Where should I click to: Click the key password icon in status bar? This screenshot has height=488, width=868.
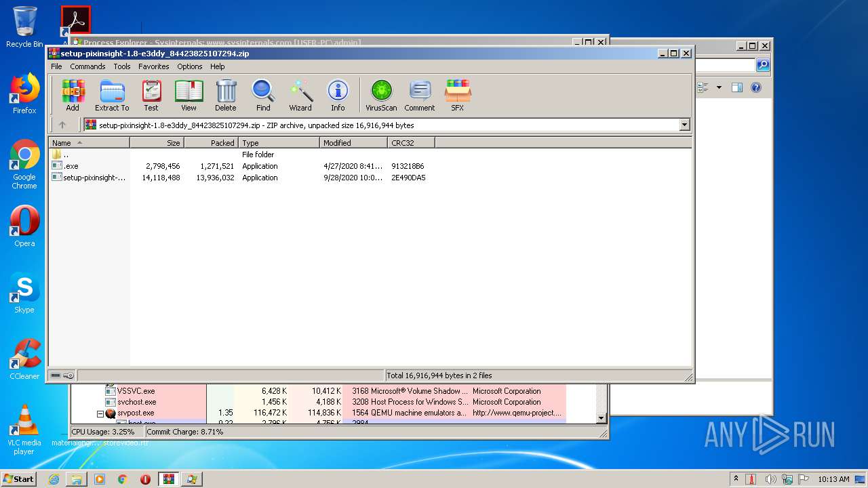click(68, 375)
